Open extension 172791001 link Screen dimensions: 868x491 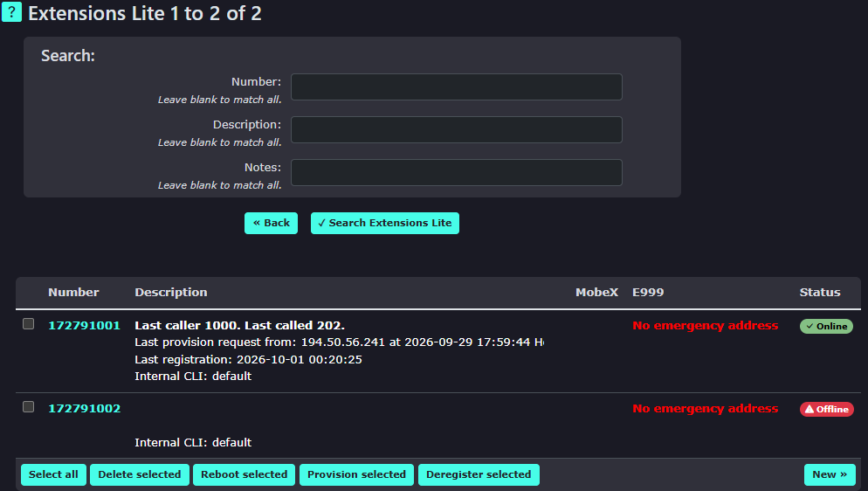[x=84, y=326]
